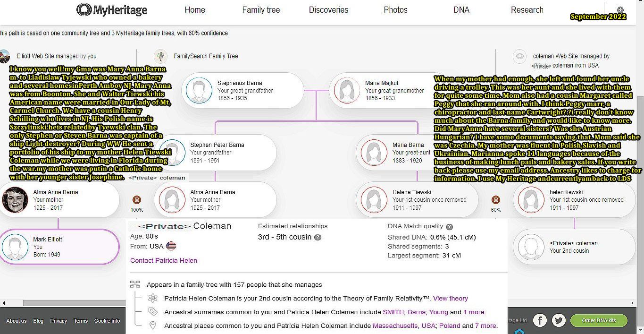Open the Discoveries menu
The width and height of the screenshot is (644, 334).
pos(328,10)
